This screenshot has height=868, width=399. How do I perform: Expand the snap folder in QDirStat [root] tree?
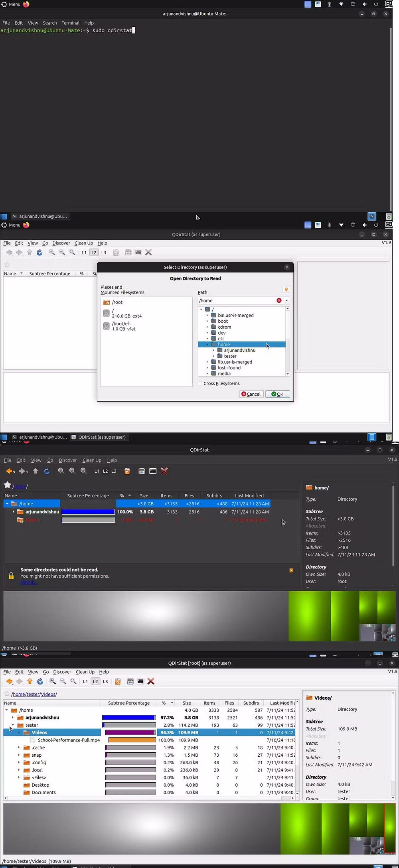(x=19, y=755)
